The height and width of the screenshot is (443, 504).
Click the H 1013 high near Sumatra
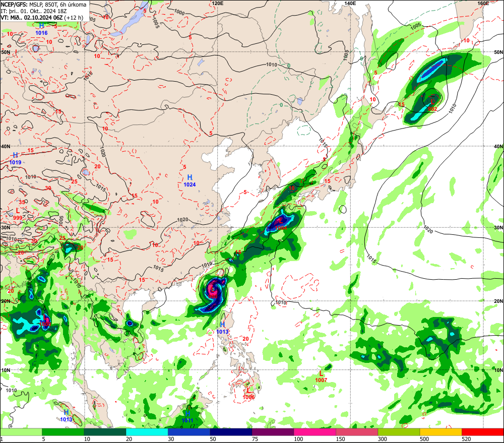click(66, 416)
